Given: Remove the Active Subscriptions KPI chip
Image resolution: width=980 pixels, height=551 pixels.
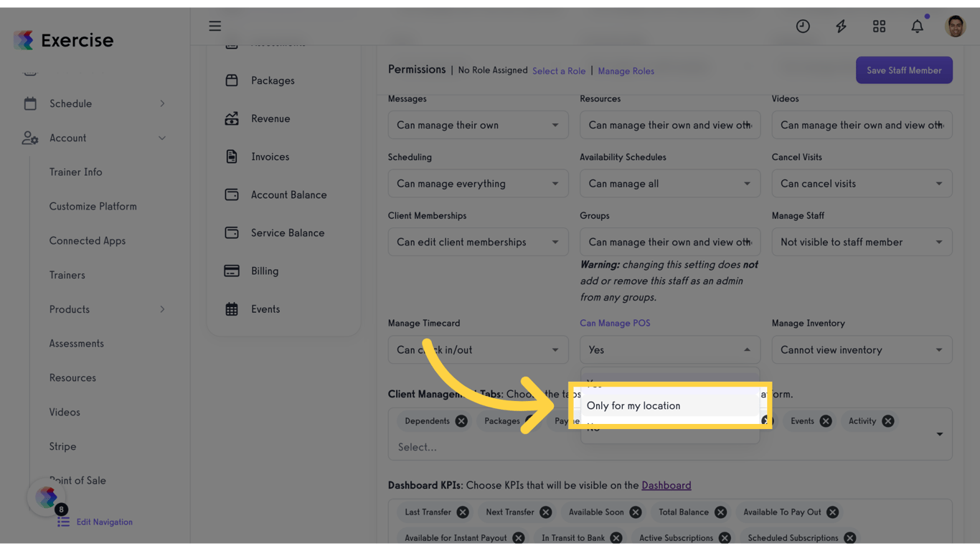Looking at the screenshot, I should click(725, 538).
